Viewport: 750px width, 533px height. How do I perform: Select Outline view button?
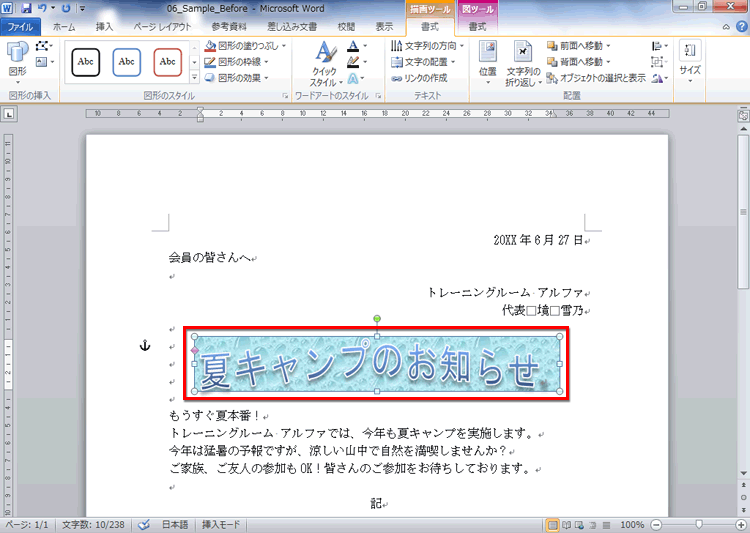pos(593,525)
